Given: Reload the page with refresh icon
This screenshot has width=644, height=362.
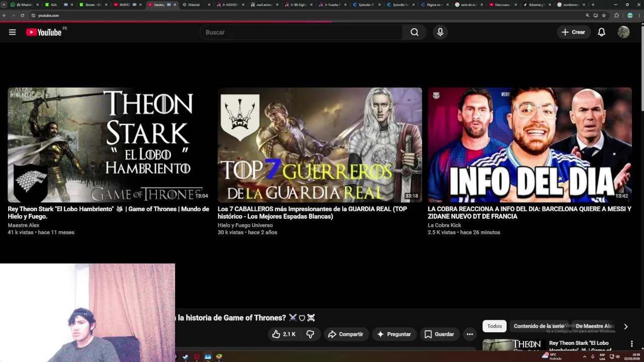Looking at the screenshot, I should [x=22, y=16].
